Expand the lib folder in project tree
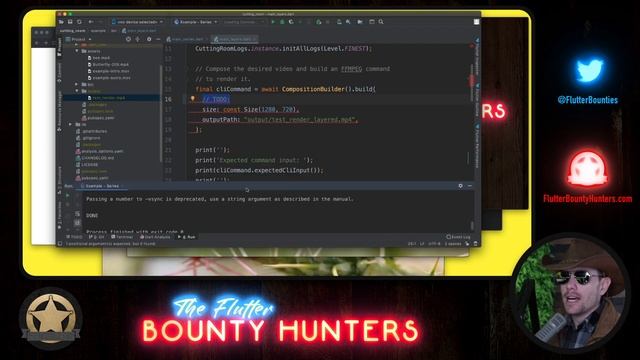 click(x=71, y=124)
